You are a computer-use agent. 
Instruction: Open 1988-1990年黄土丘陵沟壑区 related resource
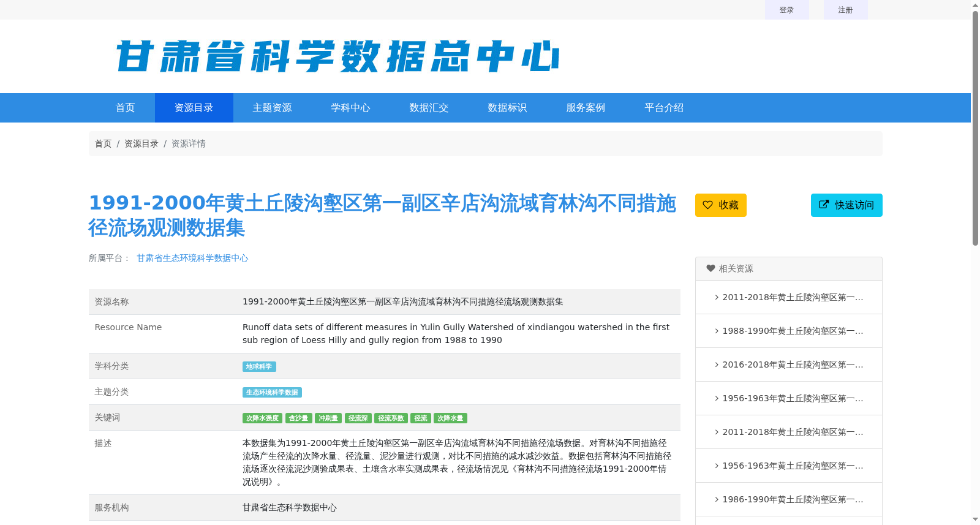click(793, 331)
